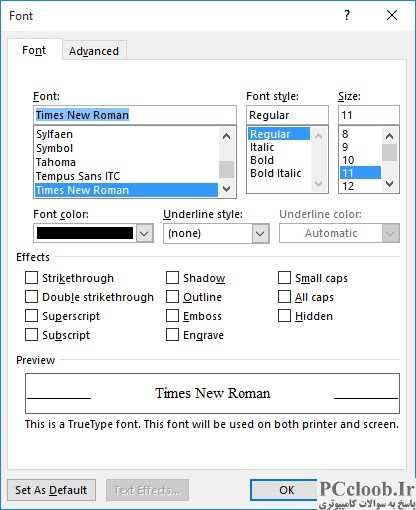The image size is (416, 510).
Task: Switch to the Advanced tab
Action: [94, 51]
